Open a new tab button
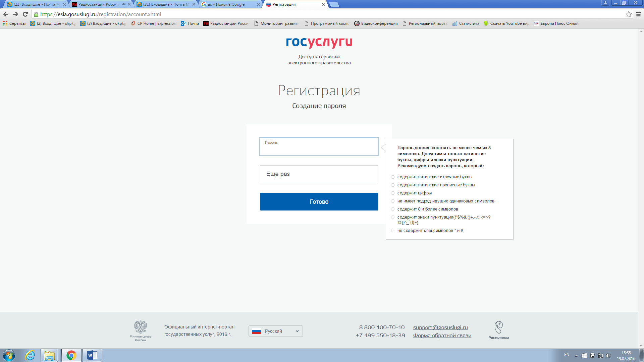 click(334, 4)
